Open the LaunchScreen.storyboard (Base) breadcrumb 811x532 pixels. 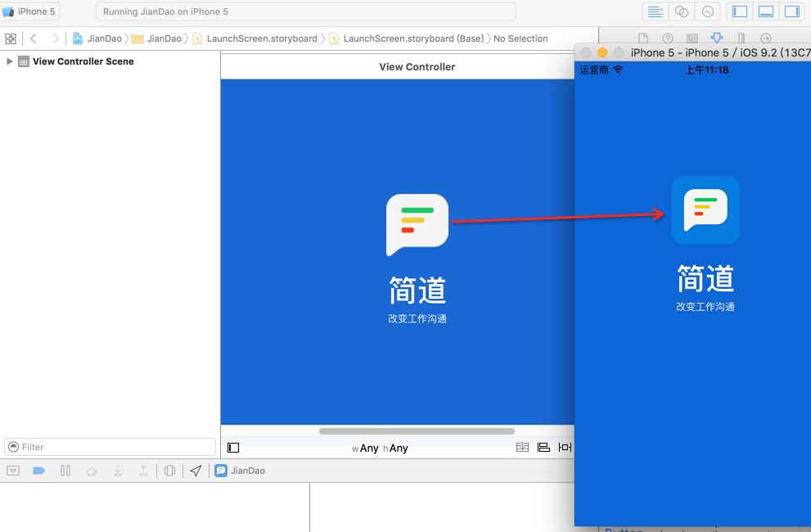click(x=407, y=38)
